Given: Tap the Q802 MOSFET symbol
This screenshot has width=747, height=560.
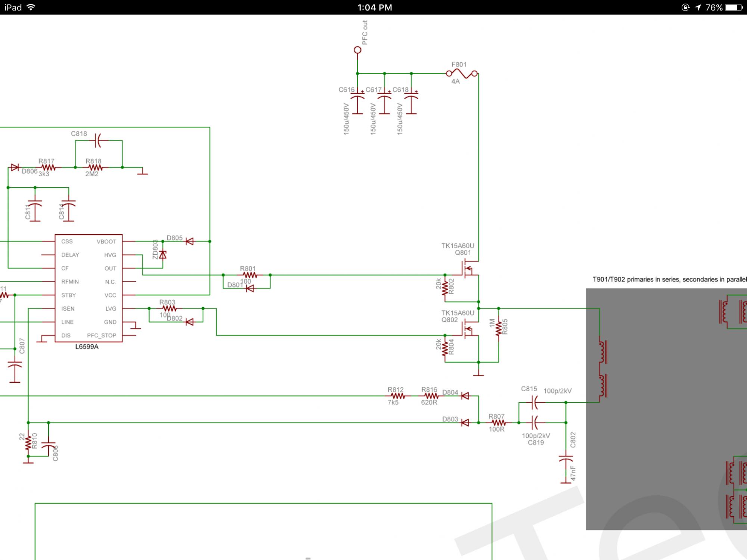Looking at the screenshot, I should pos(468,330).
